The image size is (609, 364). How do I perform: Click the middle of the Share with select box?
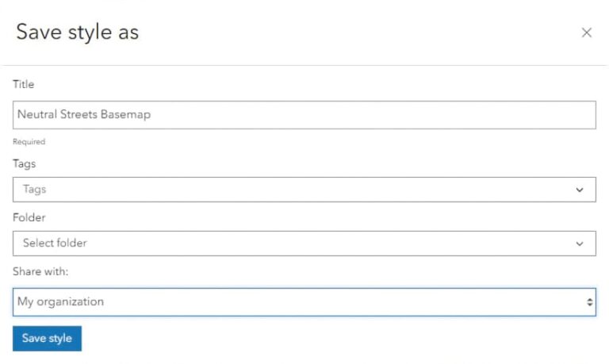pyautogui.click(x=304, y=302)
